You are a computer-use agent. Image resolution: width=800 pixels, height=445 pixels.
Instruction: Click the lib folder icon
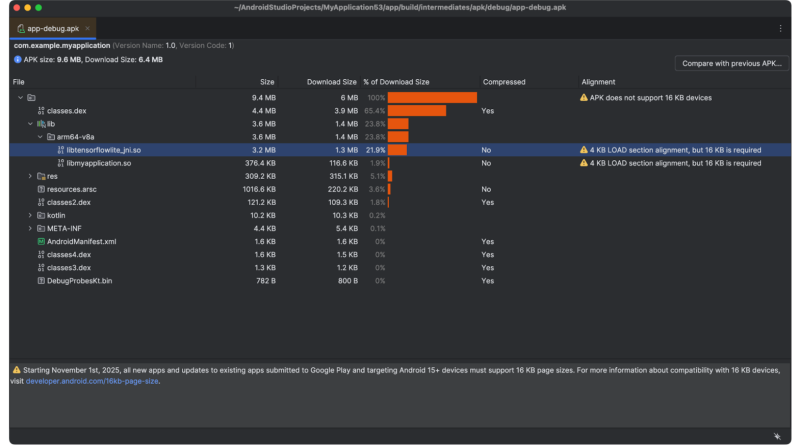tap(41, 124)
